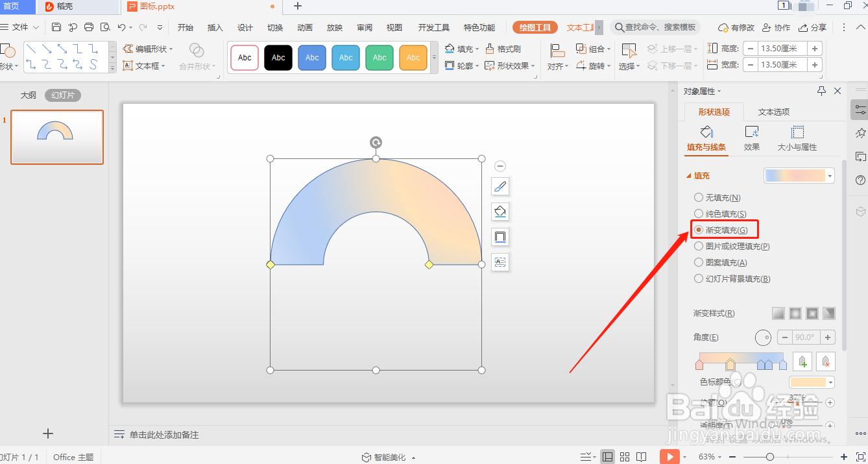This screenshot has width=868, height=464.
Task: Open gradient preset fill dropdown
Action: [x=799, y=175]
